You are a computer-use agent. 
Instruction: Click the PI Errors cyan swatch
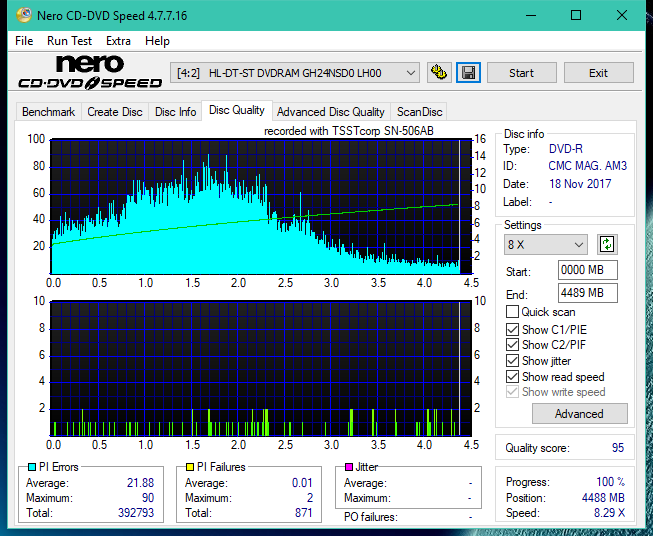(32, 467)
